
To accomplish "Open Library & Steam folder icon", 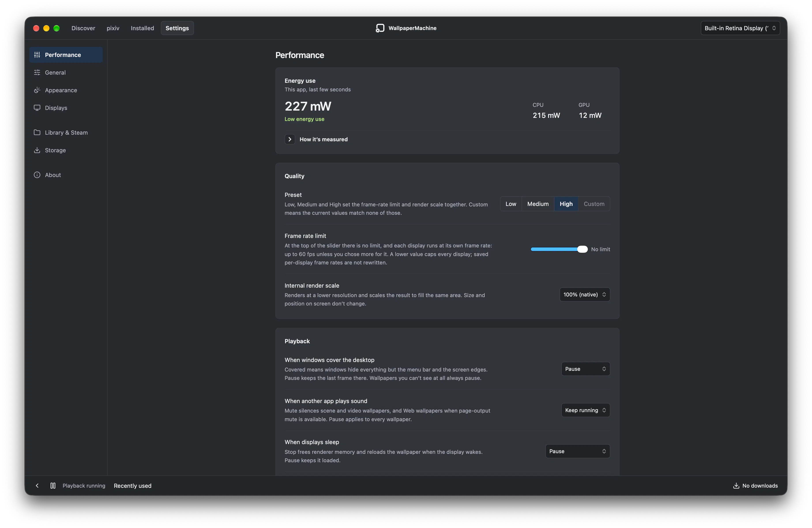I will pyautogui.click(x=37, y=132).
